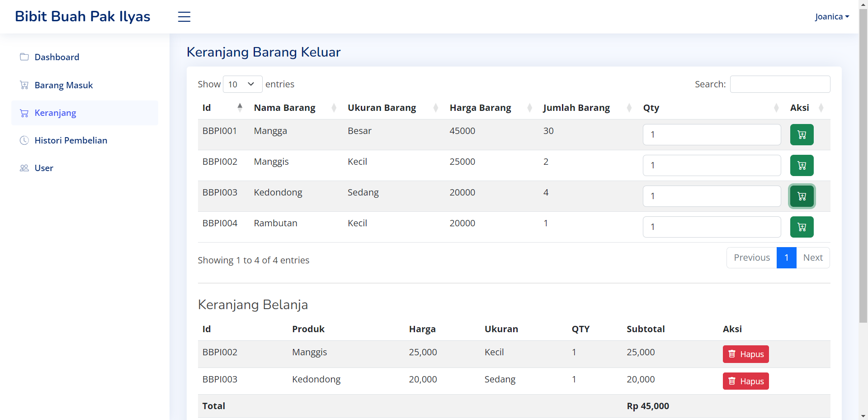This screenshot has height=420, width=868.
Task: Open the Keranjang menu item
Action: click(x=55, y=113)
